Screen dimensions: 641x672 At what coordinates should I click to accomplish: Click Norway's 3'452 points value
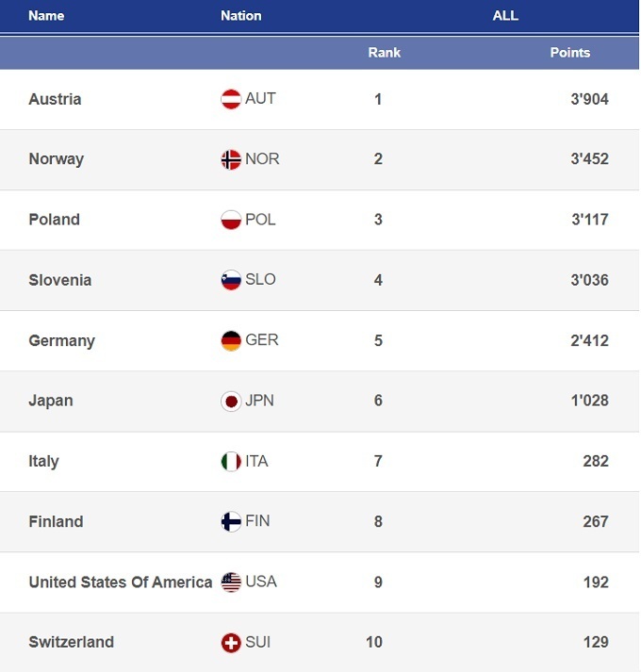click(589, 159)
